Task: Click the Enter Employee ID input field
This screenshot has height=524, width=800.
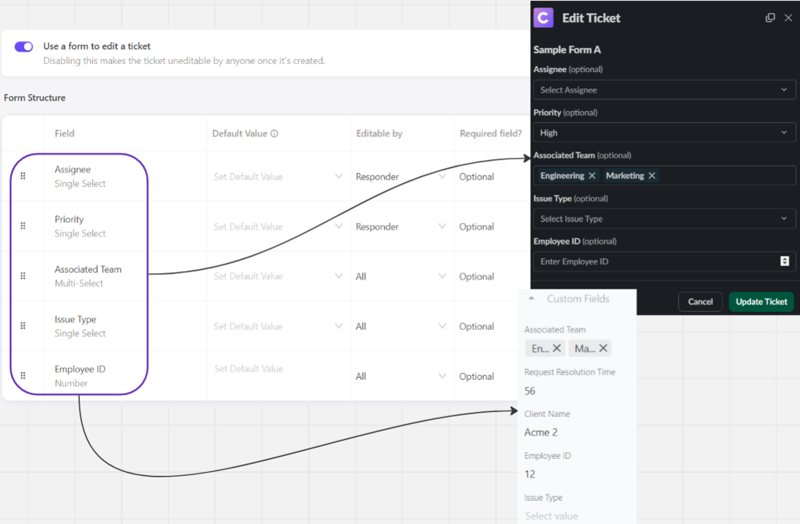Action: tap(655, 262)
